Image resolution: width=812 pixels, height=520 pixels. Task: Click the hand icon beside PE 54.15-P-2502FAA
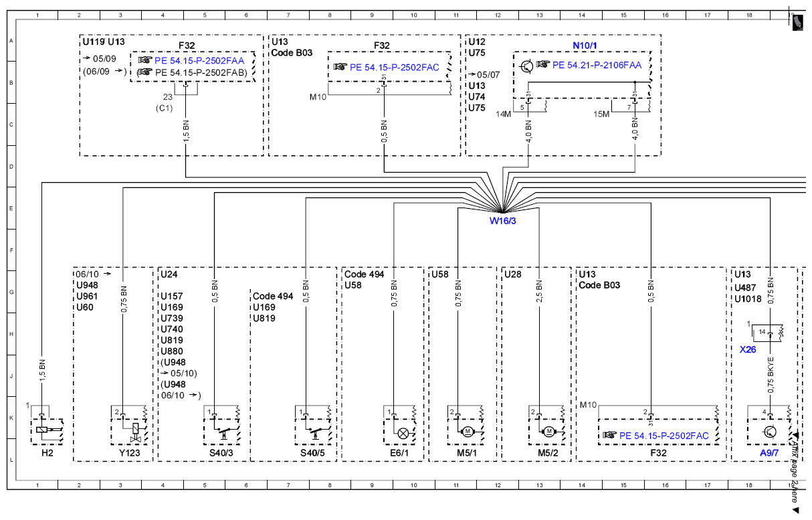tap(145, 60)
